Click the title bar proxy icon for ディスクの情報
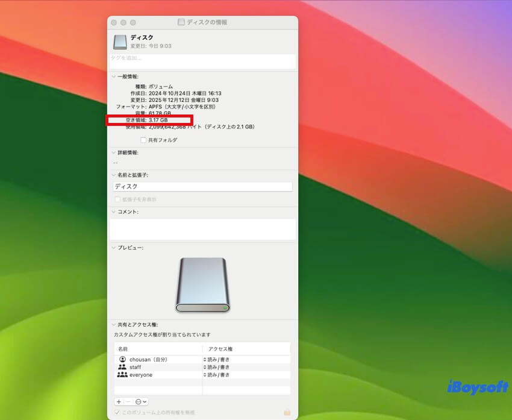Viewport: 512px width, 420px height. click(x=181, y=22)
